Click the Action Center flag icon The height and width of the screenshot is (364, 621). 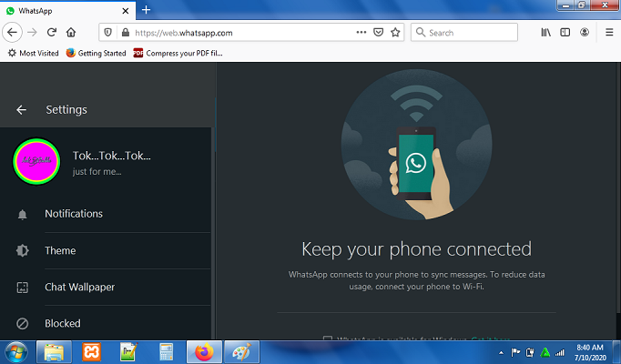(515, 352)
